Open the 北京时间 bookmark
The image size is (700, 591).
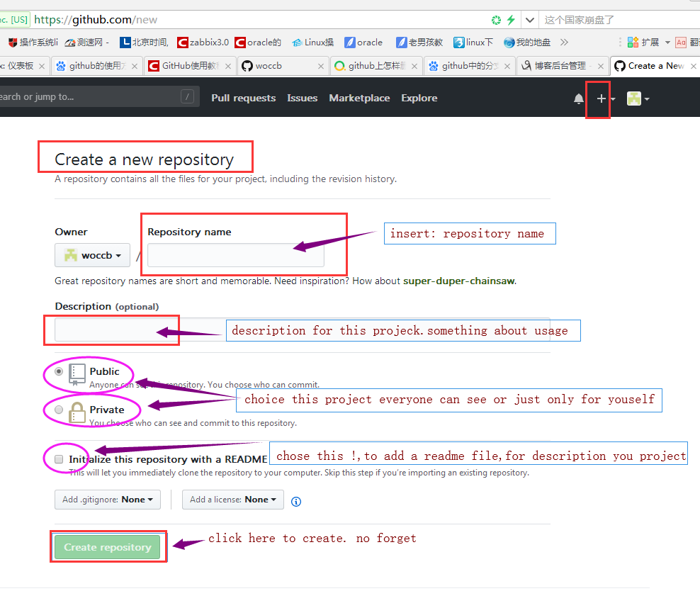tap(144, 43)
